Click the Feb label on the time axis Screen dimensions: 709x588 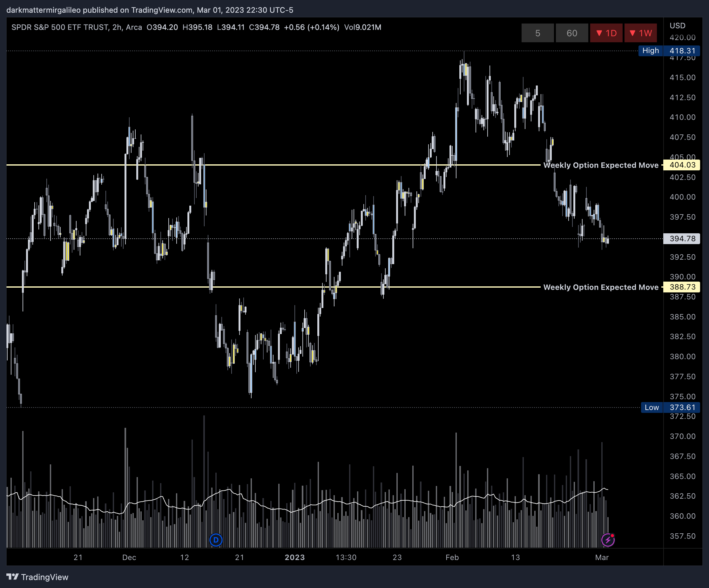pyautogui.click(x=452, y=557)
